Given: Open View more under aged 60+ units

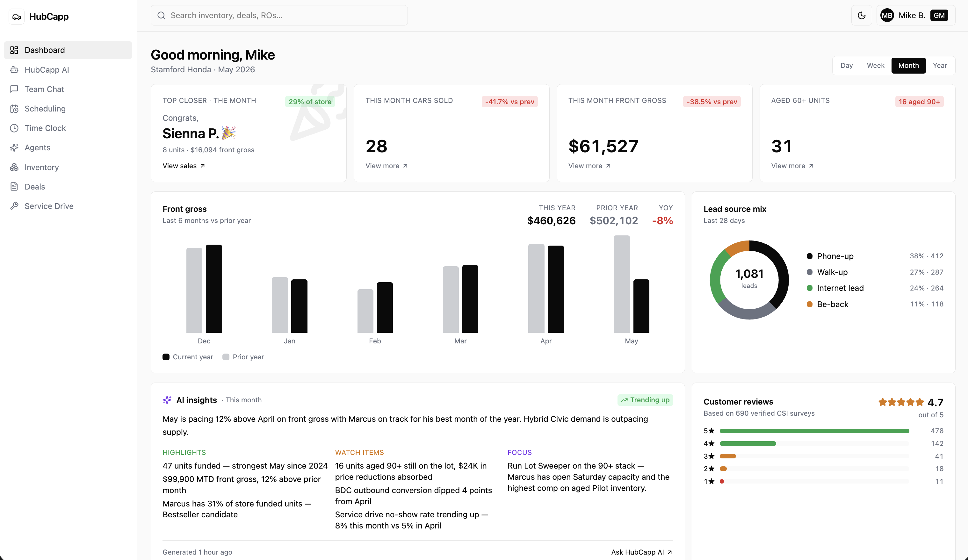Looking at the screenshot, I should click(x=792, y=166).
